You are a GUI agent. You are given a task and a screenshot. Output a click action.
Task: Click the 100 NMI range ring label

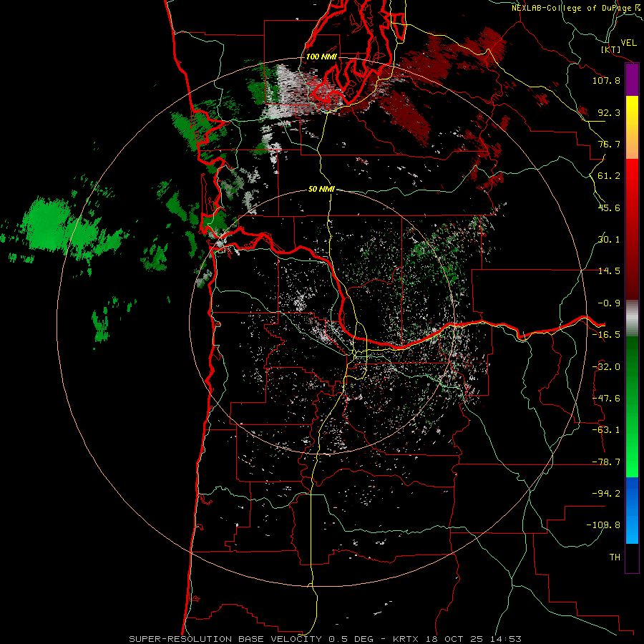321,57
